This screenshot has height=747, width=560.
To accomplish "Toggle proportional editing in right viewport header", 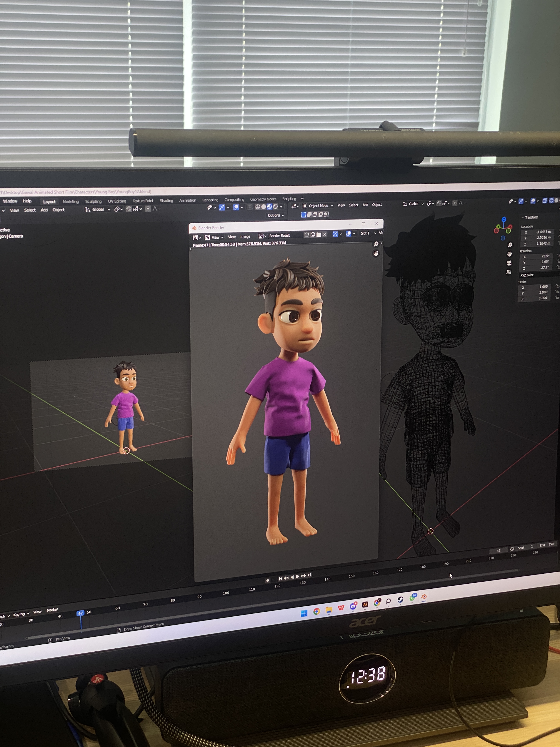I will point(455,203).
